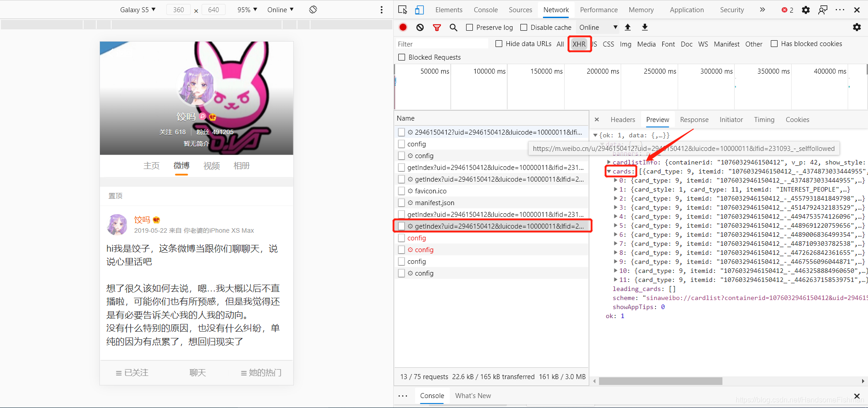Open the Galaxy S5 device dropdown
Viewport: 868px width, 408px height.
click(x=137, y=9)
